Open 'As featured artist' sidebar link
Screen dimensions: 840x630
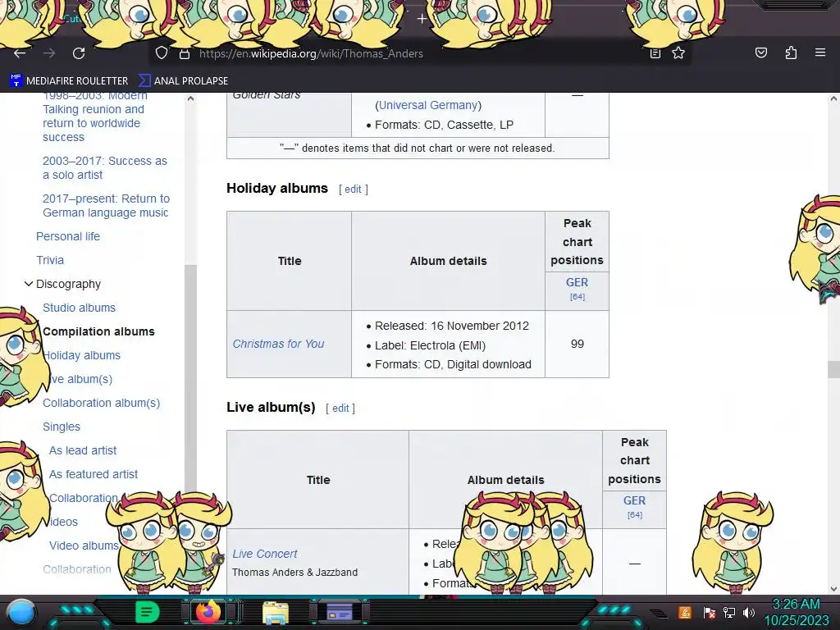(94, 474)
